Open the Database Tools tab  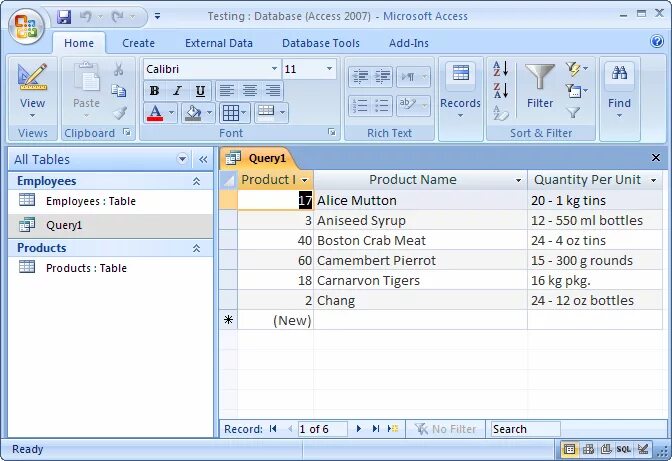click(x=321, y=43)
